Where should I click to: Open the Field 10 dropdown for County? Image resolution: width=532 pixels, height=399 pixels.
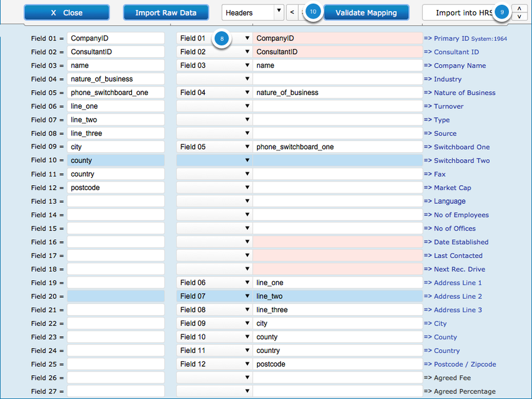point(215,337)
